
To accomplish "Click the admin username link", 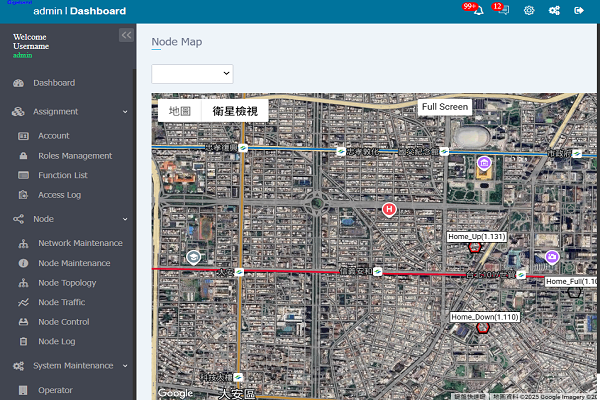I will pos(23,55).
